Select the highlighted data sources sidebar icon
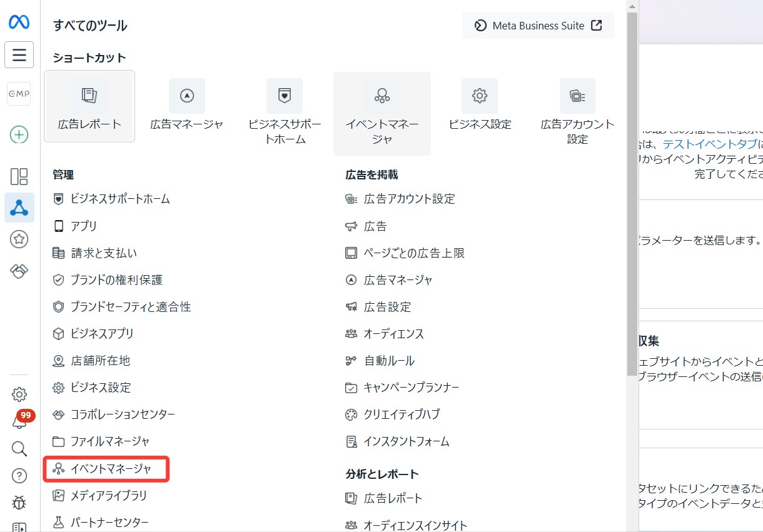This screenshot has height=532, width=763. coord(19,208)
